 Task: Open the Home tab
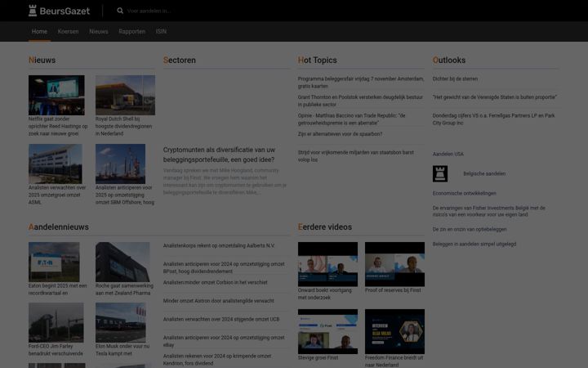tap(39, 32)
